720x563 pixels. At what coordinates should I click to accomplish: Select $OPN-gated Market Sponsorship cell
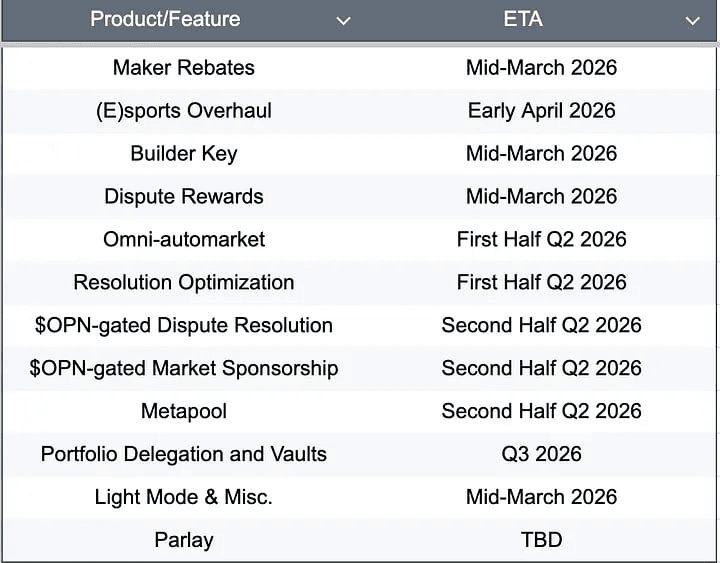click(x=184, y=369)
